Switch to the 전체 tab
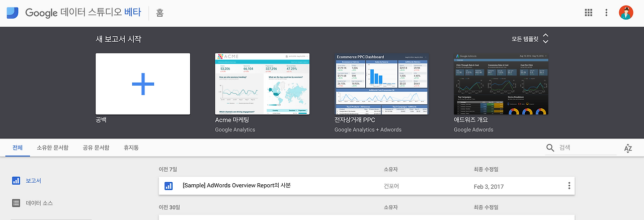 point(18,148)
